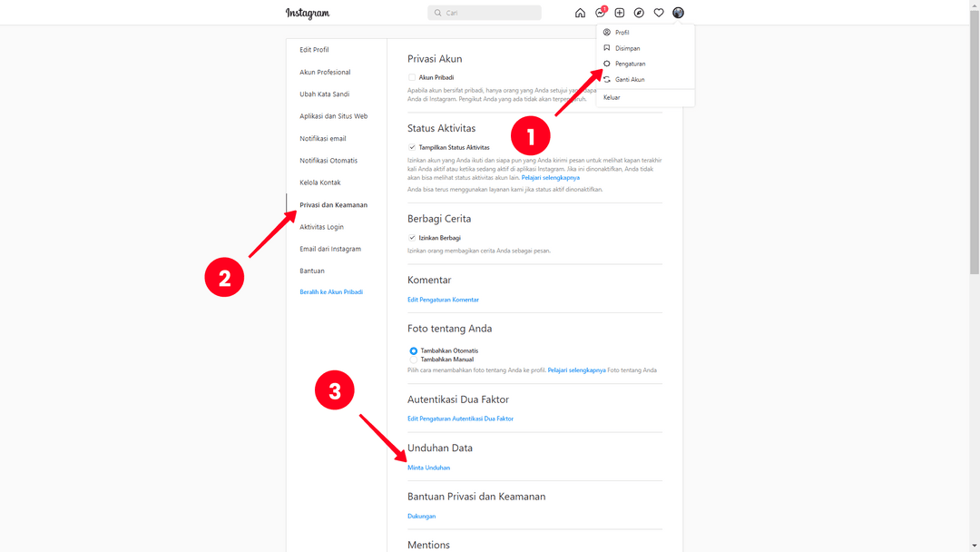Image resolution: width=980 pixels, height=552 pixels.
Task: Open the Explore compass icon
Action: 639,13
